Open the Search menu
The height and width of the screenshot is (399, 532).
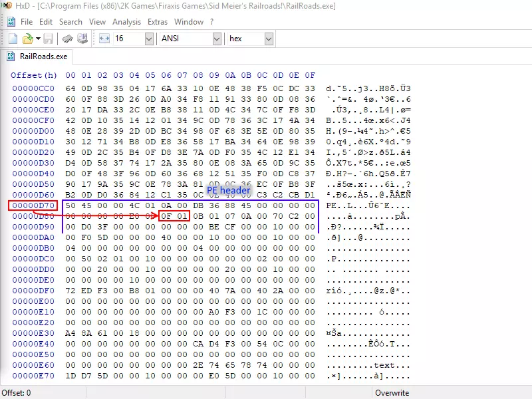point(70,22)
